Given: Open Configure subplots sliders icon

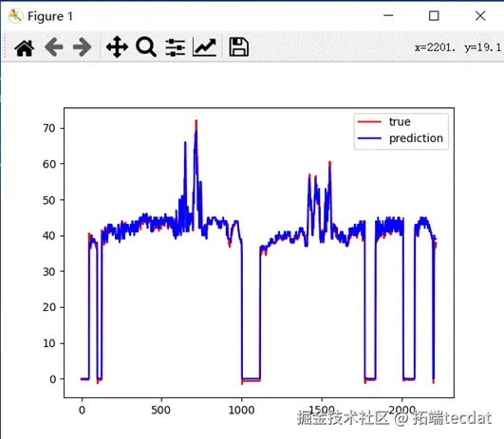Looking at the screenshot, I should 176,47.
